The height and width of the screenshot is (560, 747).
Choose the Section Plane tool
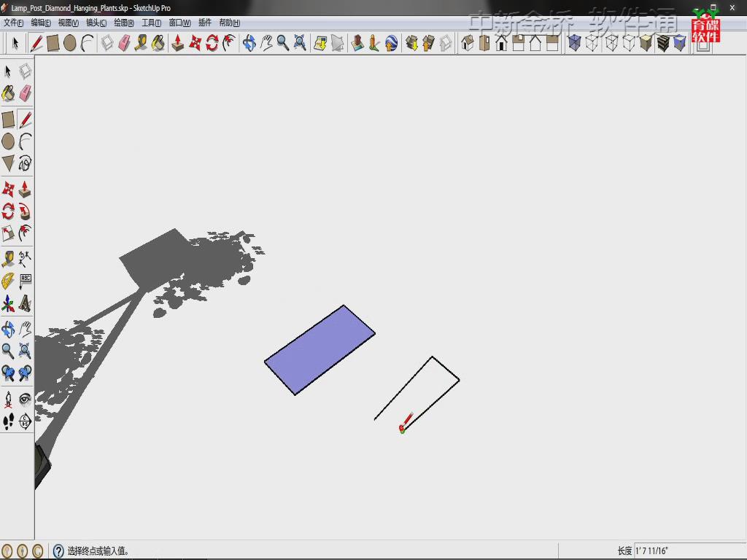(26, 421)
